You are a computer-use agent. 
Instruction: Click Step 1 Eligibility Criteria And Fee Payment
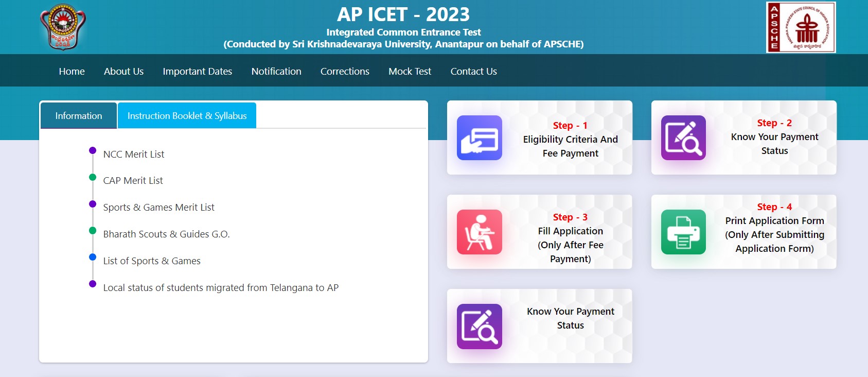tap(570, 139)
